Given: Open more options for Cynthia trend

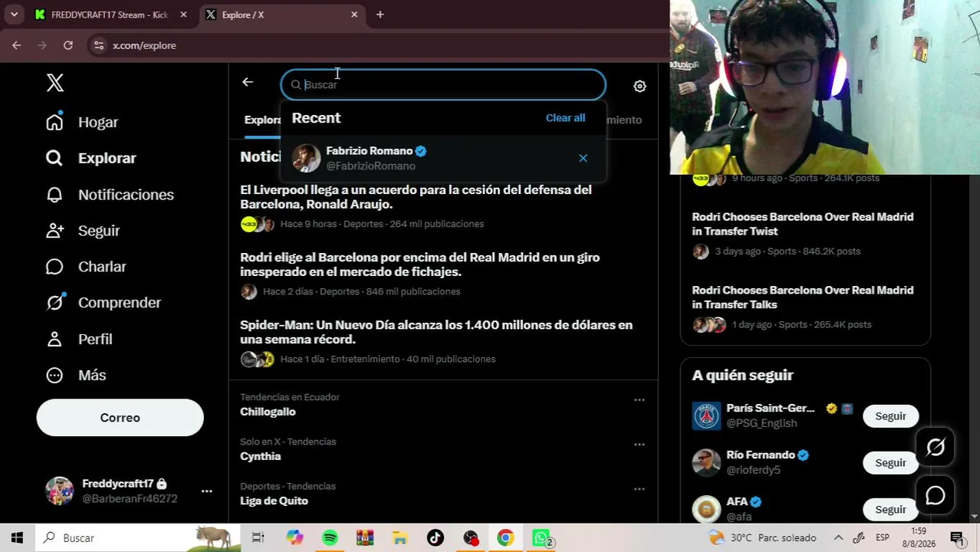Looking at the screenshot, I should pyautogui.click(x=639, y=444).
